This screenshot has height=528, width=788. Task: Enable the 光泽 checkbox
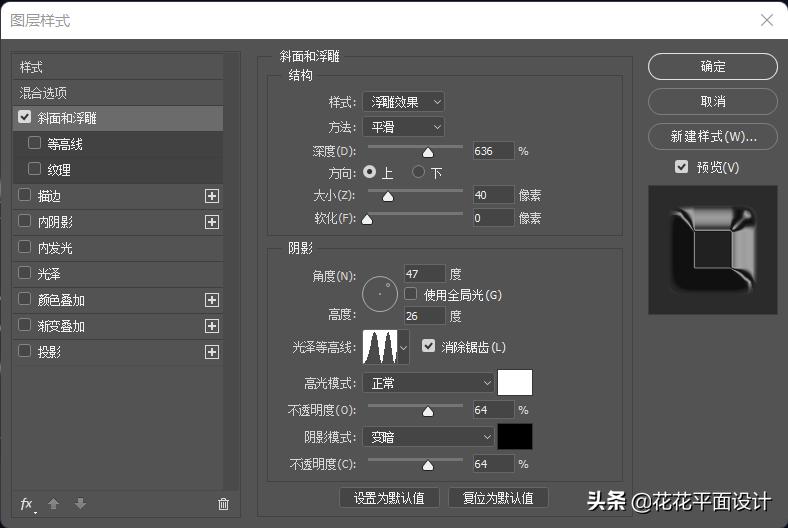pos(24,273)
